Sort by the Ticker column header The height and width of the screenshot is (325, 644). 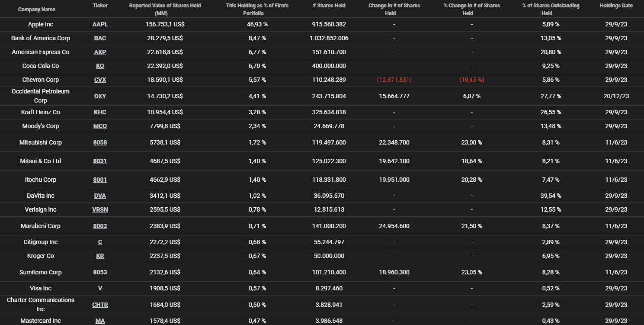pyautogui.click(x=100, y=6)
